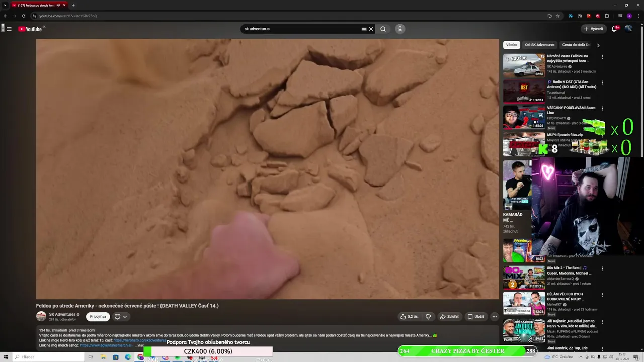This screenshot has width=644, height=362.
Task: Go to the YouTube home logo
Action: pos(30,29)
